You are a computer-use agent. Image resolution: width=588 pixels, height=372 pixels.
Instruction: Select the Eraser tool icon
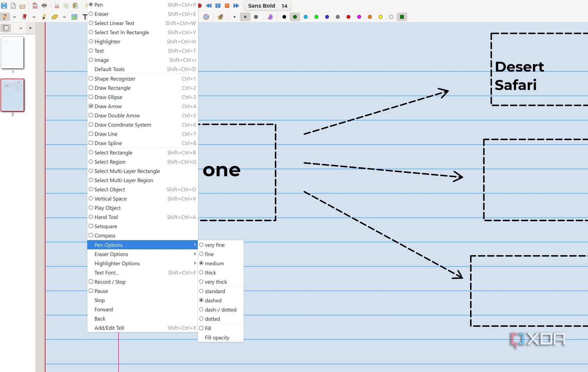pos(24,17)
